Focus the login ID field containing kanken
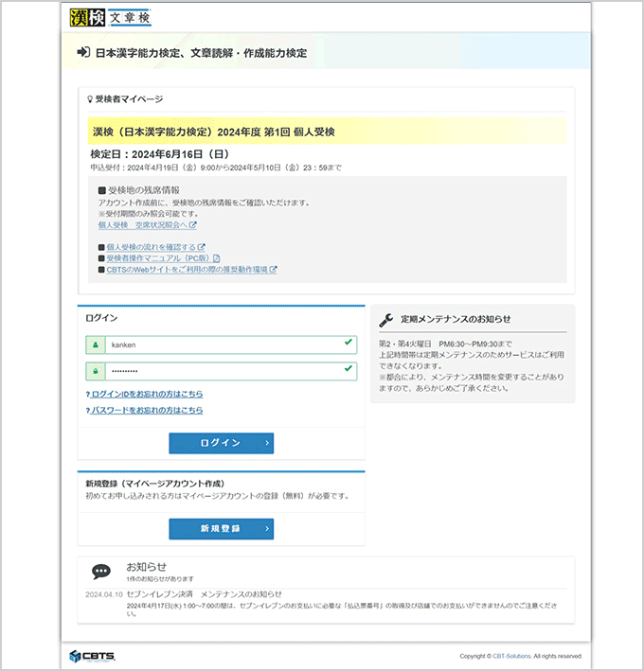The image size is (644, 671). [x=231, y=344]
